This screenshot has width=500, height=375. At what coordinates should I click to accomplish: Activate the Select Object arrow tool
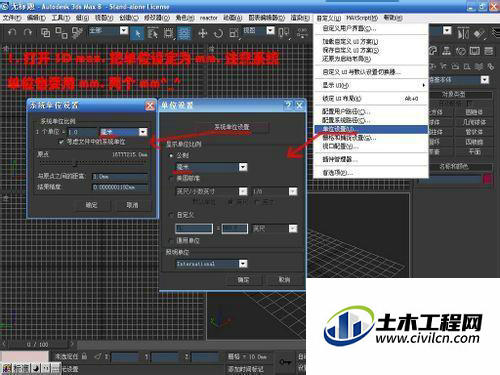click(137, 33)
